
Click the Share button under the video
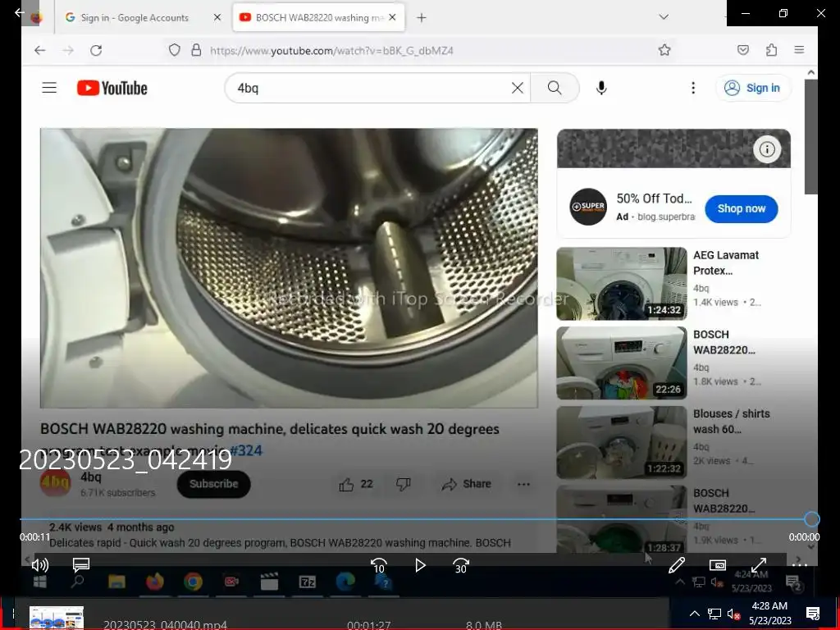point(466,484)
